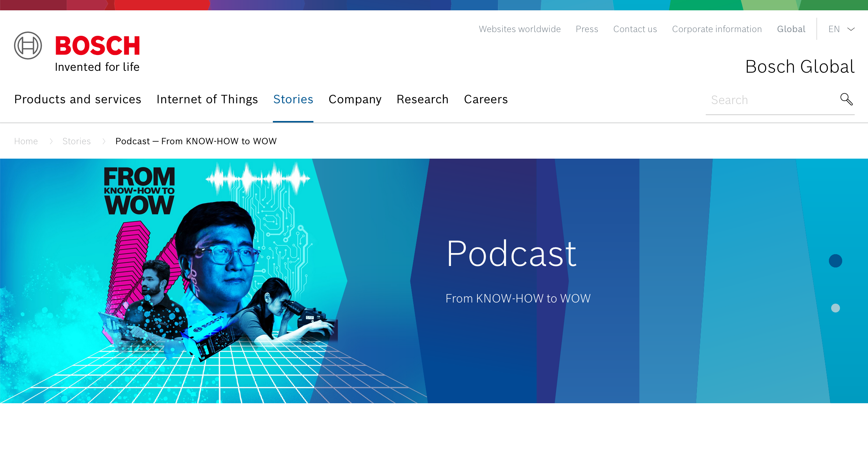Open the Contact us link
868x470 pixels.
click(635, 29)
